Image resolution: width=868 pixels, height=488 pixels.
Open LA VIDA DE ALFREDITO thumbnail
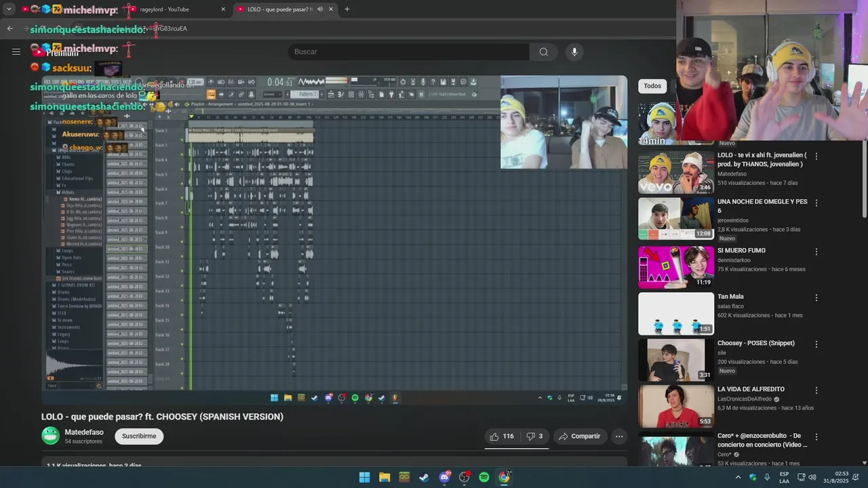click(675, 407)
